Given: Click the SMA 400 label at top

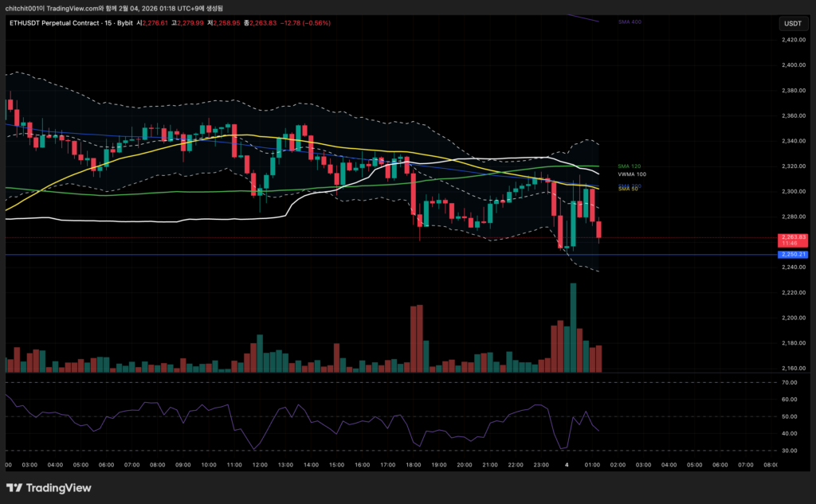Looking at the screenshot, I should [629, 22].
